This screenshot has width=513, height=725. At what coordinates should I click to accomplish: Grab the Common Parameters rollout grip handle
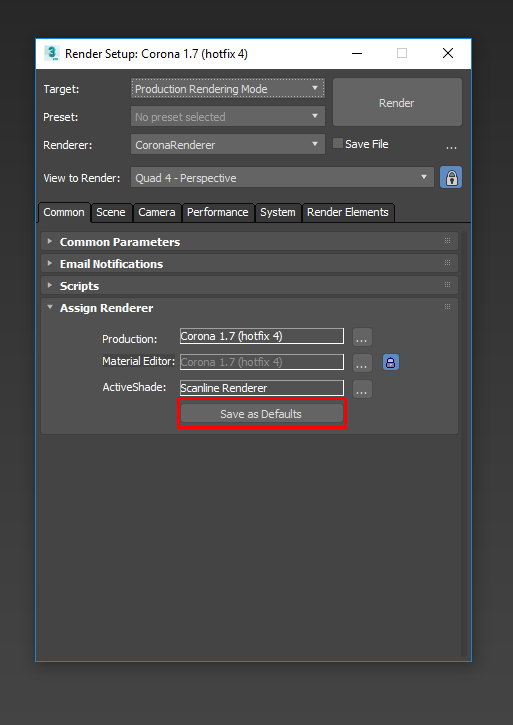(x=447, y=240)
